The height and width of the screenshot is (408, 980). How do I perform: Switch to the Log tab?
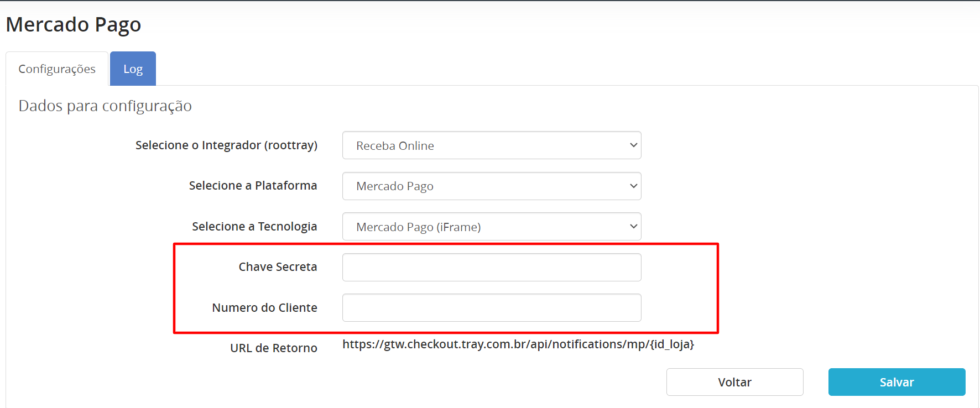(133, 69)
